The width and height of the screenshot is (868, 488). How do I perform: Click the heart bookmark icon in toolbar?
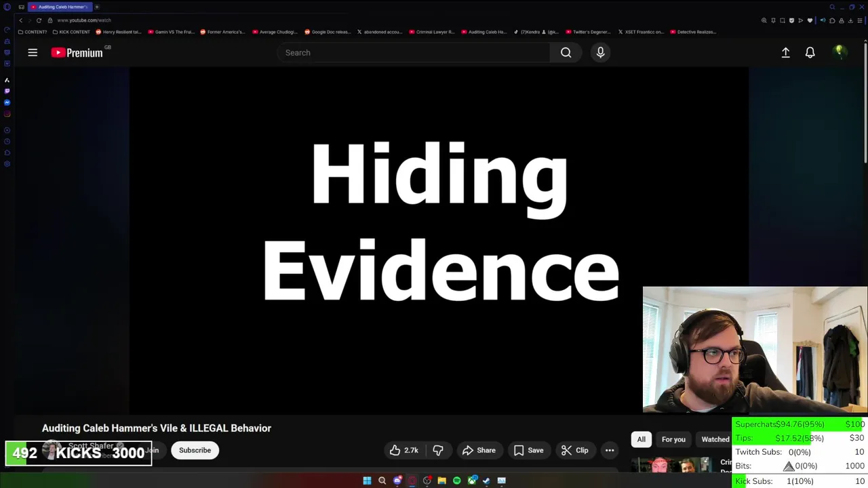pos(810,20)
